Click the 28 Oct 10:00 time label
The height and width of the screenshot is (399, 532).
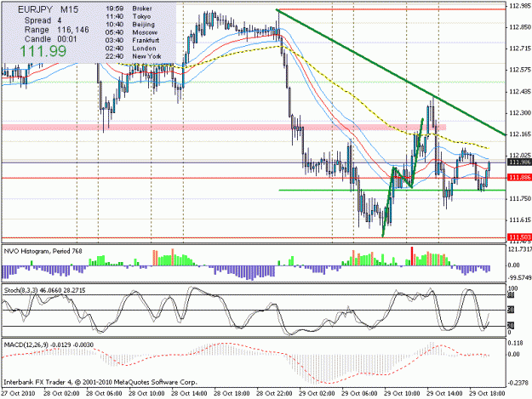(x=146, y=394)
